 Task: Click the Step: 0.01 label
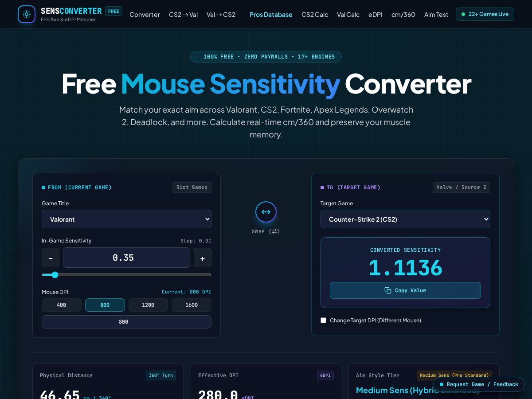[196, 241]
